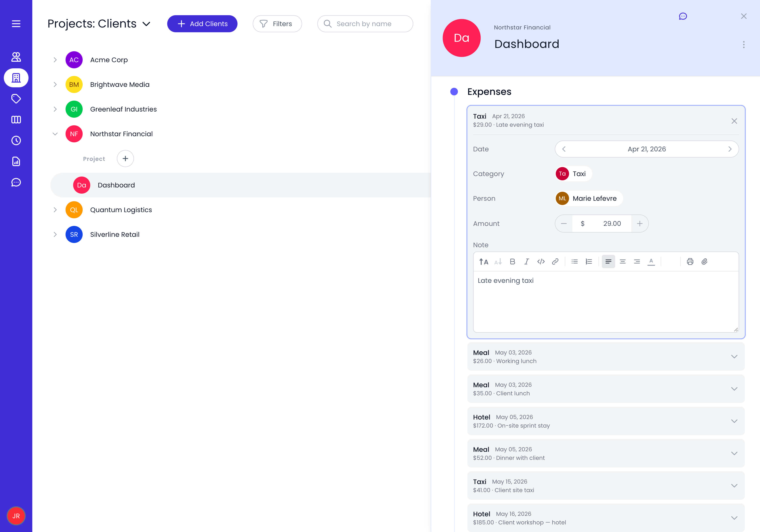
Task: Click the JR user avatar
Action: click(16, 516)
